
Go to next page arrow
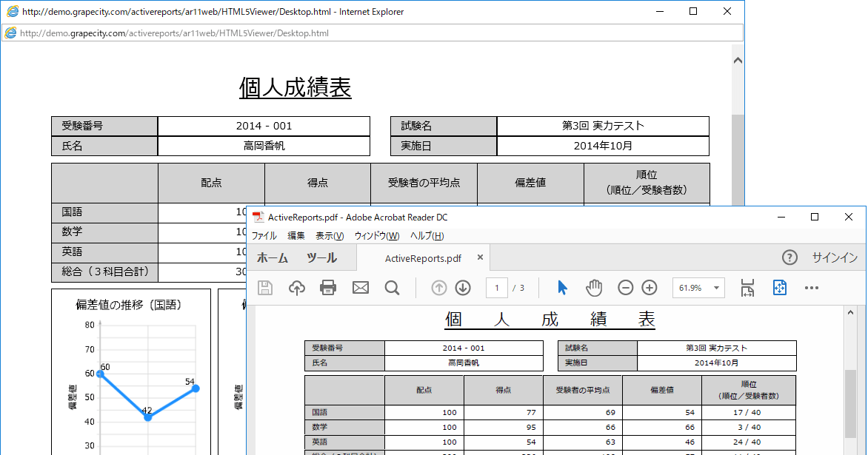[x=463, y=288]
